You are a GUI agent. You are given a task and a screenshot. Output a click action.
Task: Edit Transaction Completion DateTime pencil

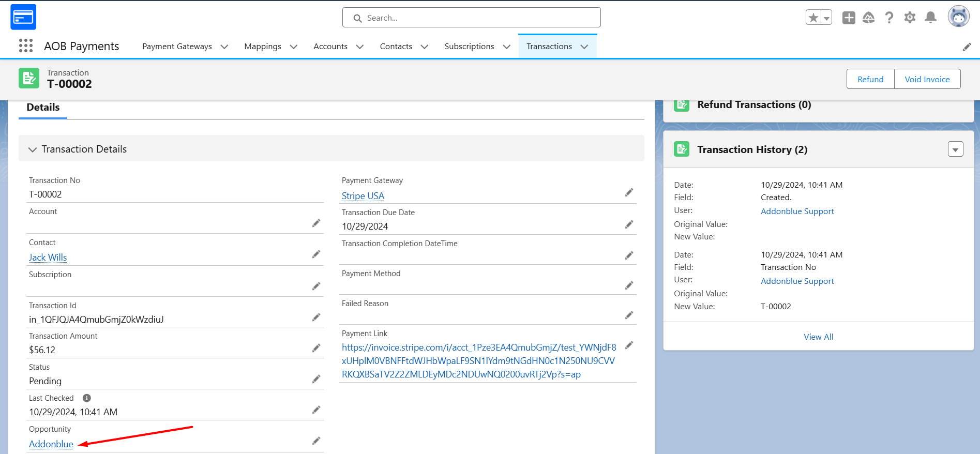pyautogui.click(x=629, y=255)
